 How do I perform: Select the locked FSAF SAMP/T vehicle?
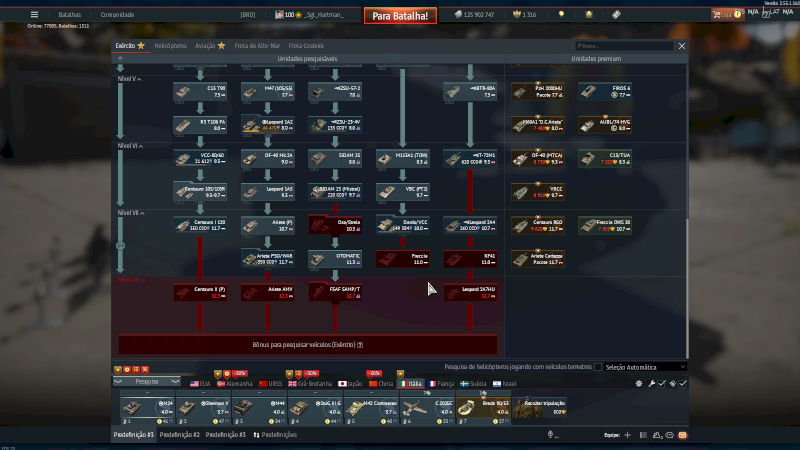335,292
